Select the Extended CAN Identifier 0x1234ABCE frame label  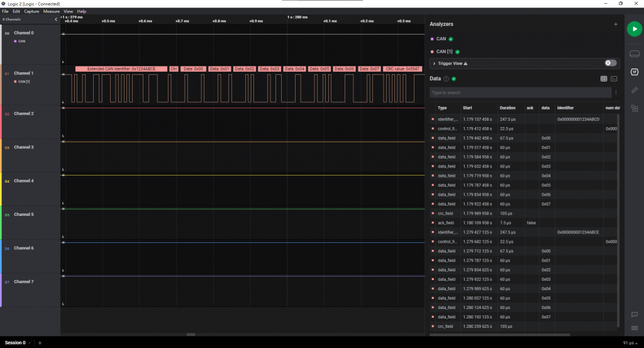(x=121, y=69)
